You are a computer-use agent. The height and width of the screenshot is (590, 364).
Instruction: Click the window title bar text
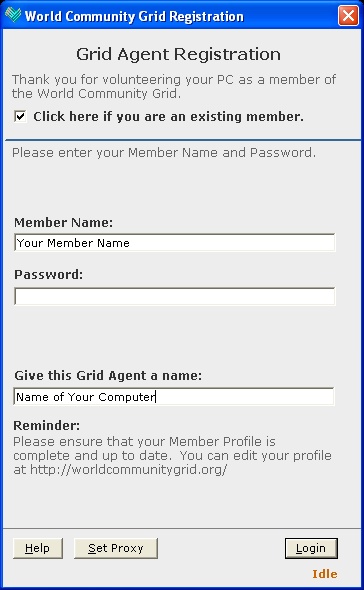pyautogui.click(x=134, y=16)
